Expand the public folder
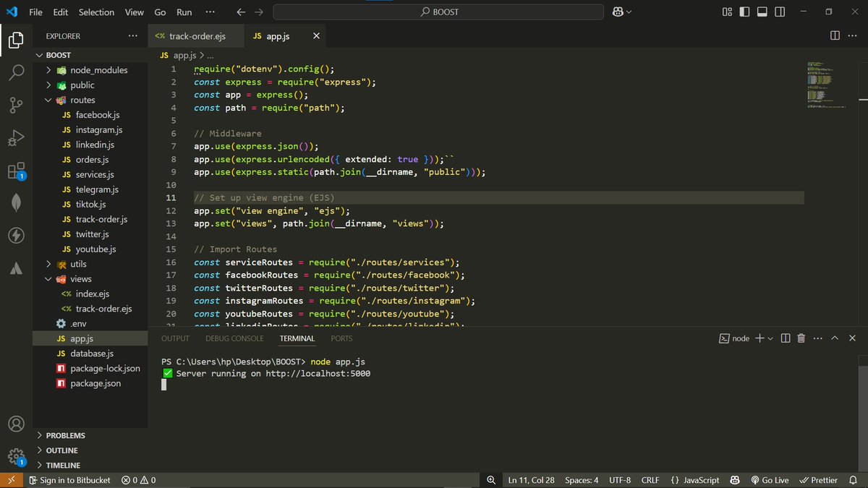The image size is (868, 488). tap(90, 85)
